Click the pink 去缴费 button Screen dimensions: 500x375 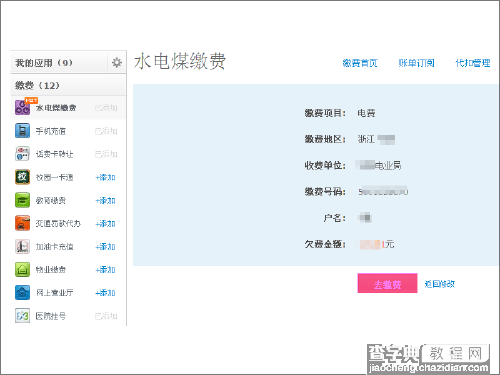pyautogui.click(x=387, y=283)
